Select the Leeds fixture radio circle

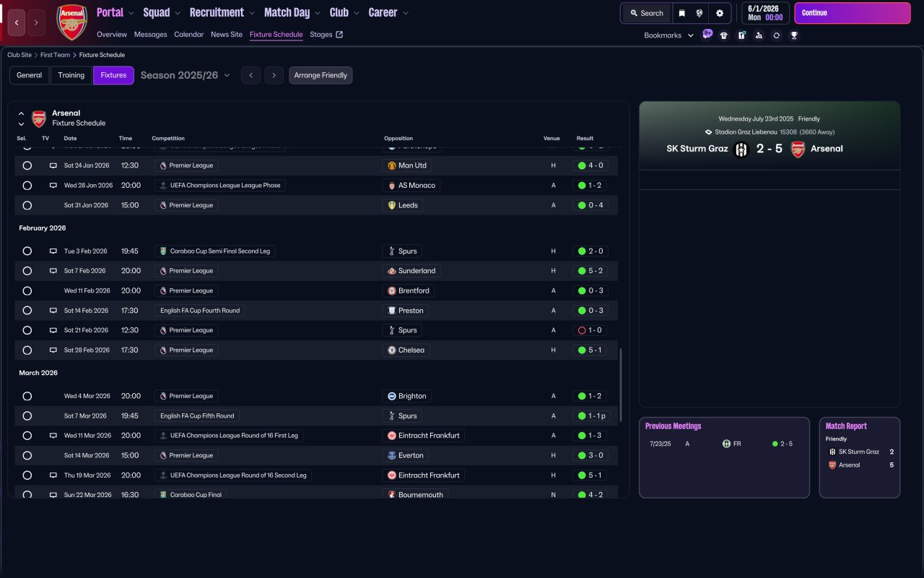pos(27,205)
